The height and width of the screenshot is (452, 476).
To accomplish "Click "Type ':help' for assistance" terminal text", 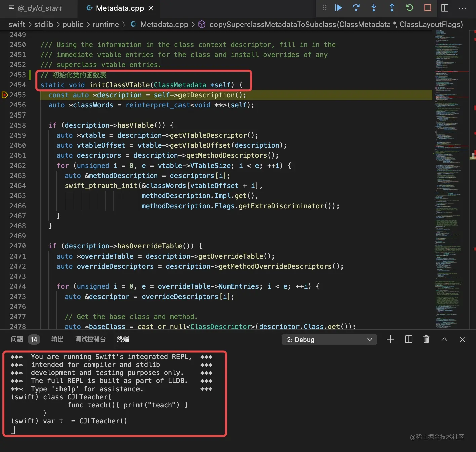I will click(87, 389).
